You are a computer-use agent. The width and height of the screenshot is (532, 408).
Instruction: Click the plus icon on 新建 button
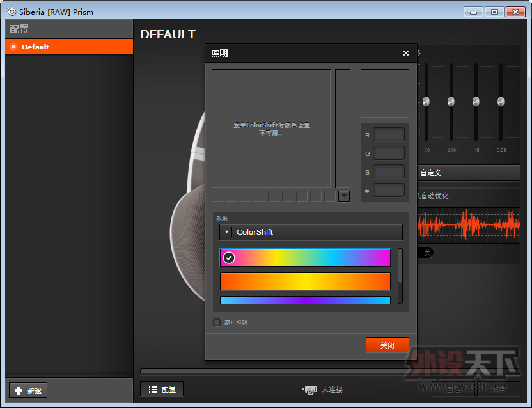pyautogui.click(x=19, y=391)
